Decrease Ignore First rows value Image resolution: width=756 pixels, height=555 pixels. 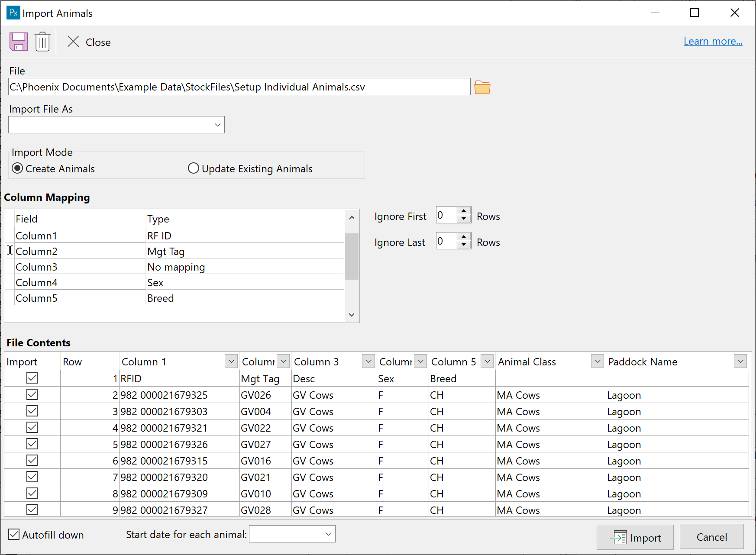464,219
